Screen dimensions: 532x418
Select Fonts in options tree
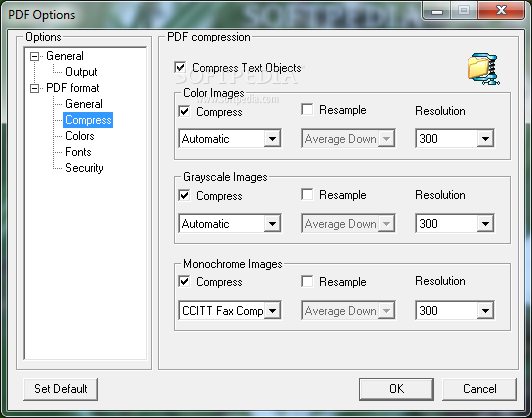78,152
